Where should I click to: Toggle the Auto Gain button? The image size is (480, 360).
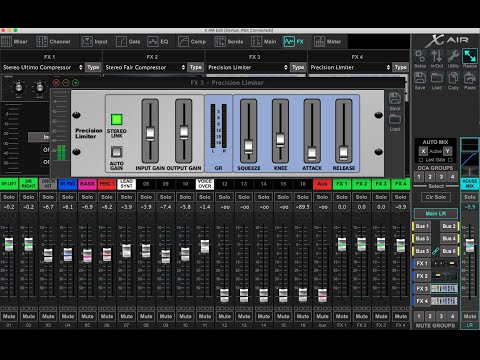[116, 152]
